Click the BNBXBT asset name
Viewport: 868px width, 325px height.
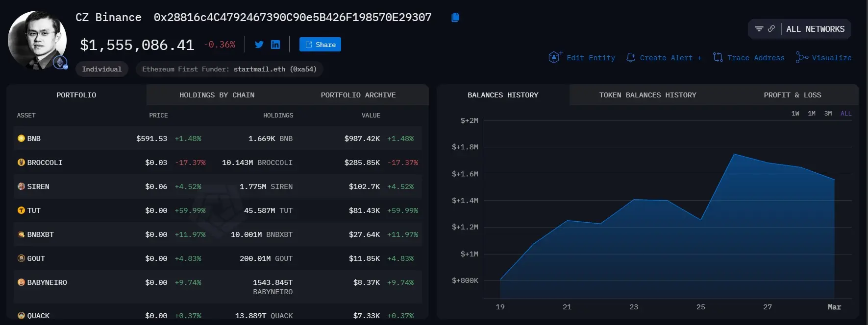[x=40, y=234]
